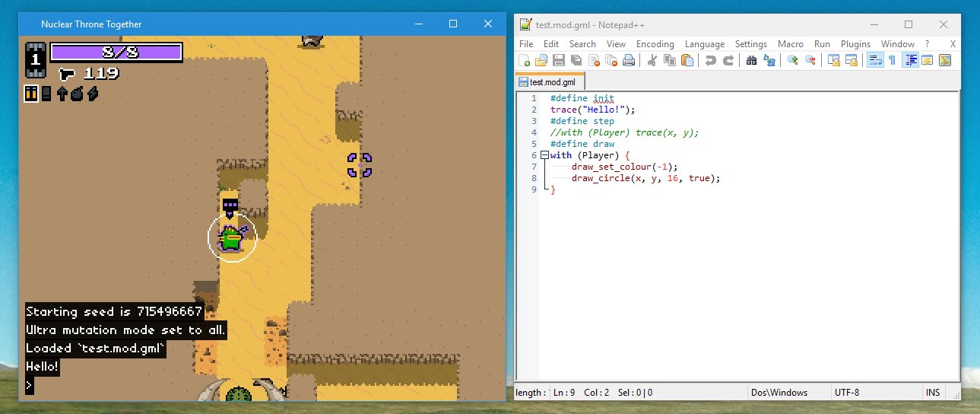Open the Language menu

[x=705, y=44]
